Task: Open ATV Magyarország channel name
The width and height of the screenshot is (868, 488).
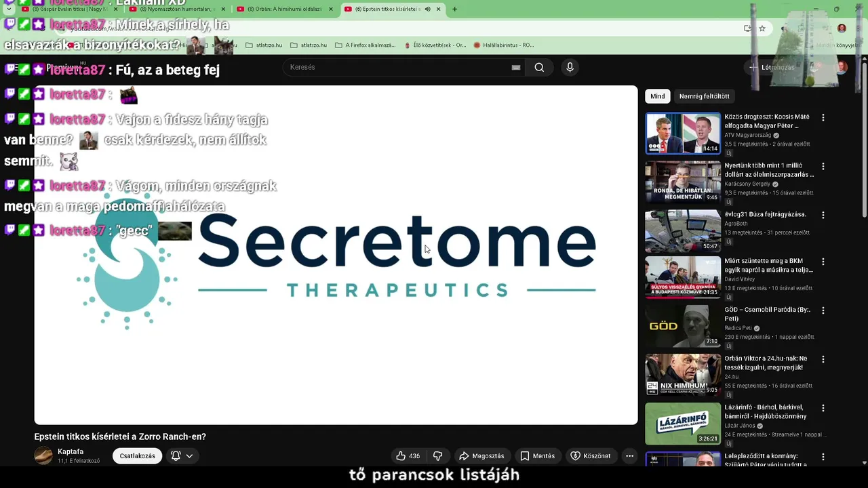Action: [x=749, y=136]
